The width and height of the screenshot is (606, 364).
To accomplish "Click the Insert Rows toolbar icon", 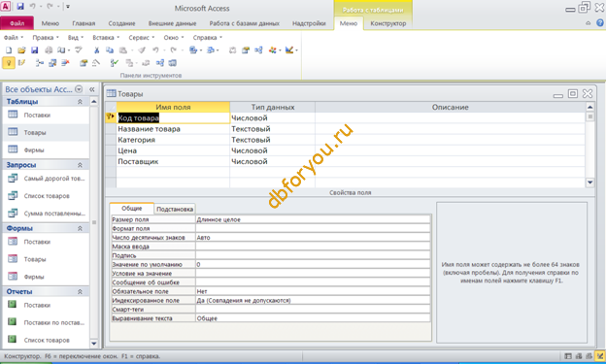I will point(40,63).
